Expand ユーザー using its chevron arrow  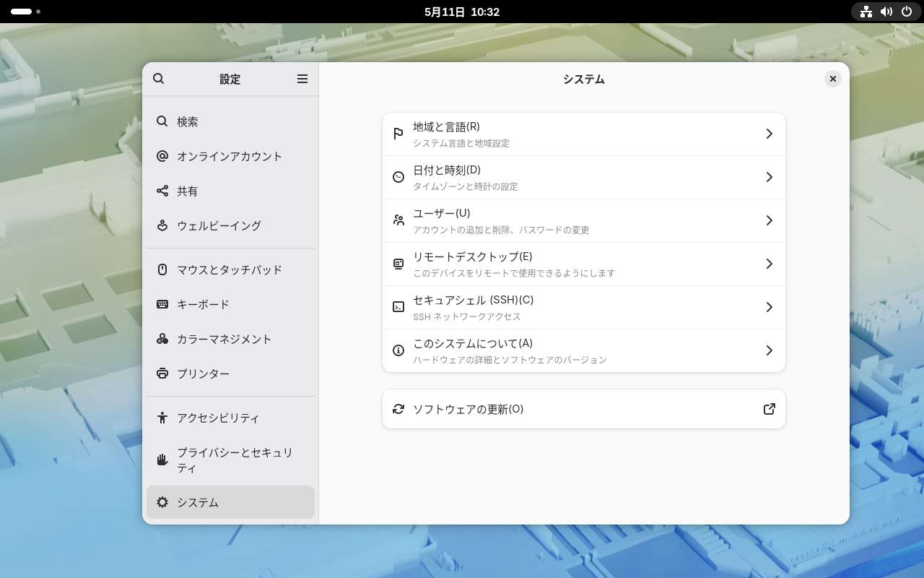pyautogui.click(x=770, y=220)
